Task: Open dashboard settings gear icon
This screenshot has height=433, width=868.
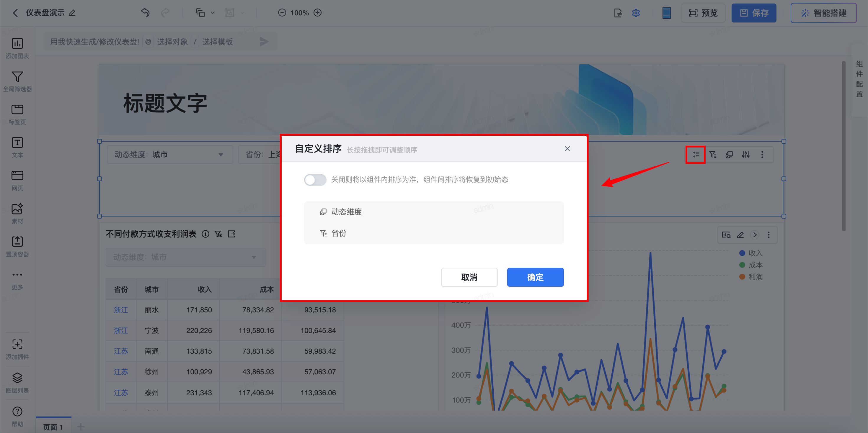Action: [635, 13]
